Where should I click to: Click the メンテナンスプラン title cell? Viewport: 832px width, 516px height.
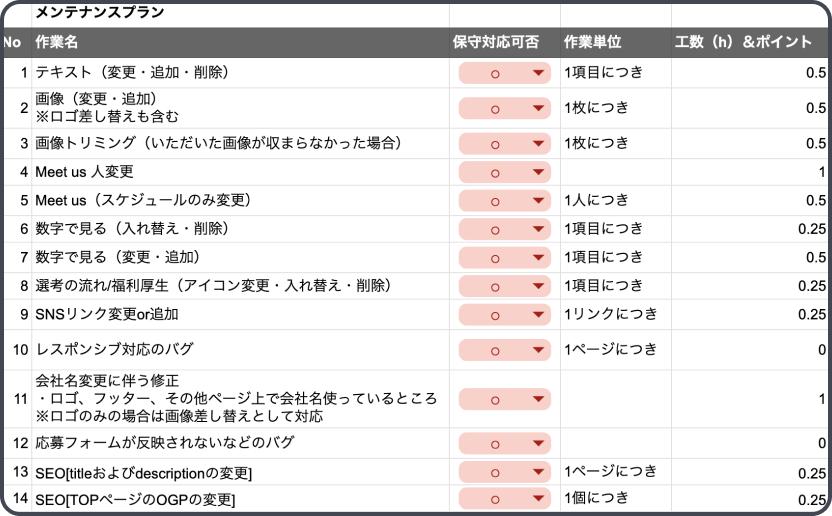coord(240,14)
